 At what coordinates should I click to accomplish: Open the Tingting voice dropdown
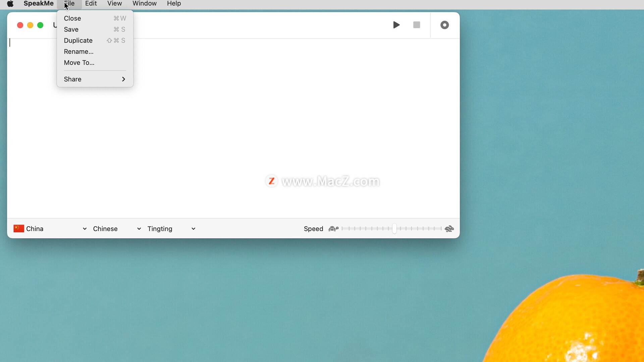click(x=171, y=229)
